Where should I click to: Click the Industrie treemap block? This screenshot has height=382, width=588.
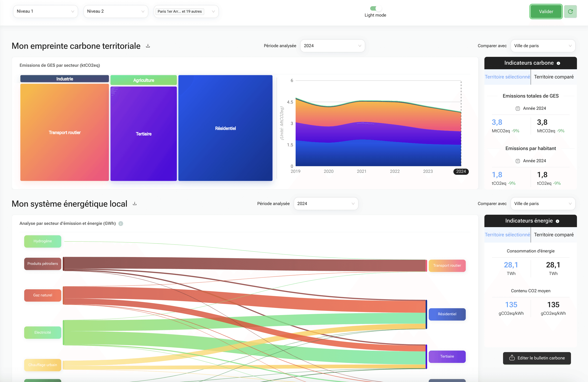pyautogui.click(x=64, y=79)
